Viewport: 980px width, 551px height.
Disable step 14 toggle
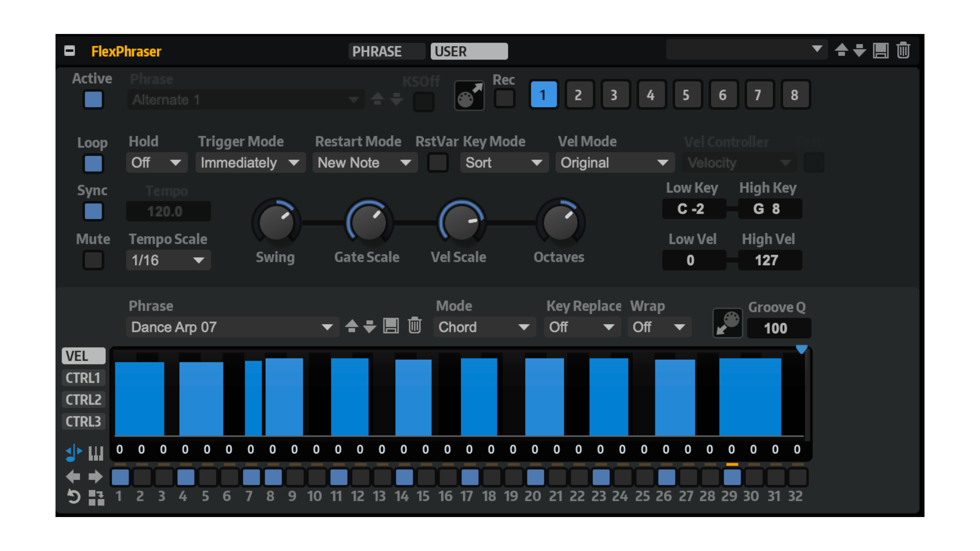pos(404,477)
